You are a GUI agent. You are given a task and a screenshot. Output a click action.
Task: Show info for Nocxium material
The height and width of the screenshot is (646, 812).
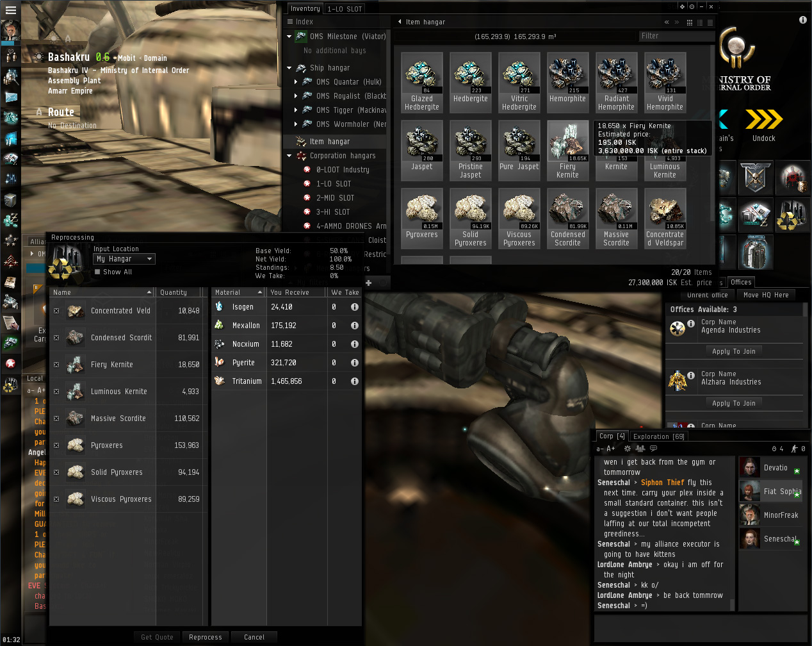354,344
